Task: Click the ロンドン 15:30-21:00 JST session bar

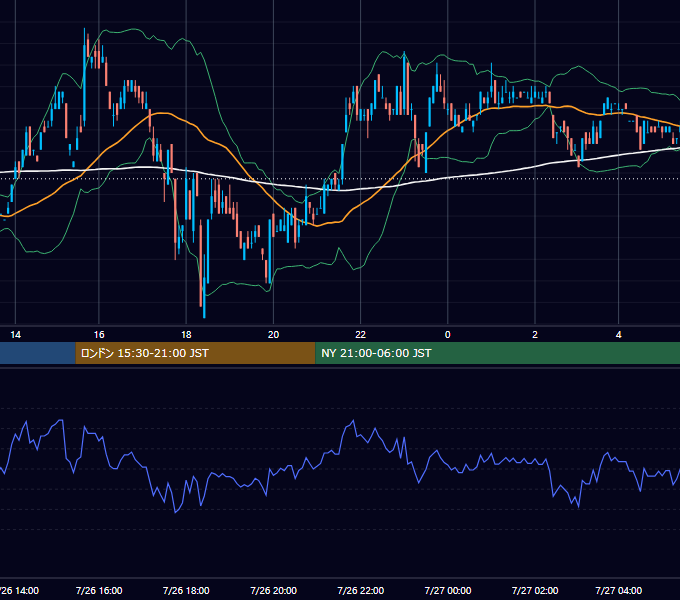Action: 195,353
